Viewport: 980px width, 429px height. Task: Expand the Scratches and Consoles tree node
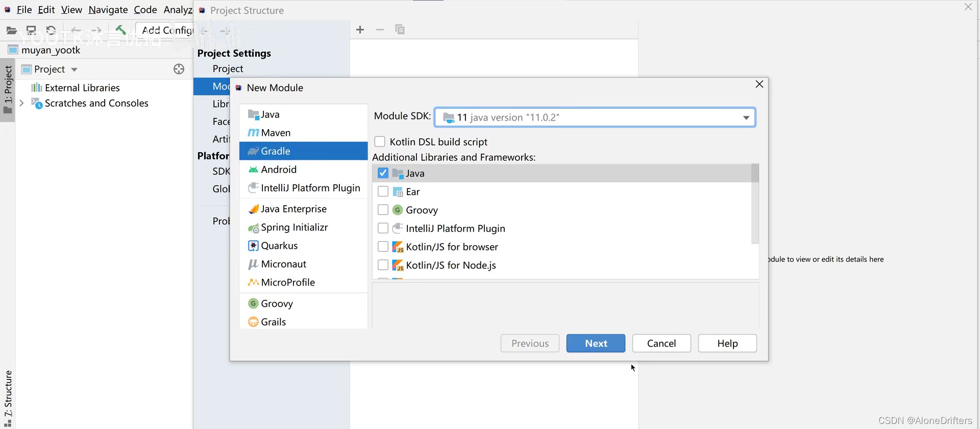[21, 103]
